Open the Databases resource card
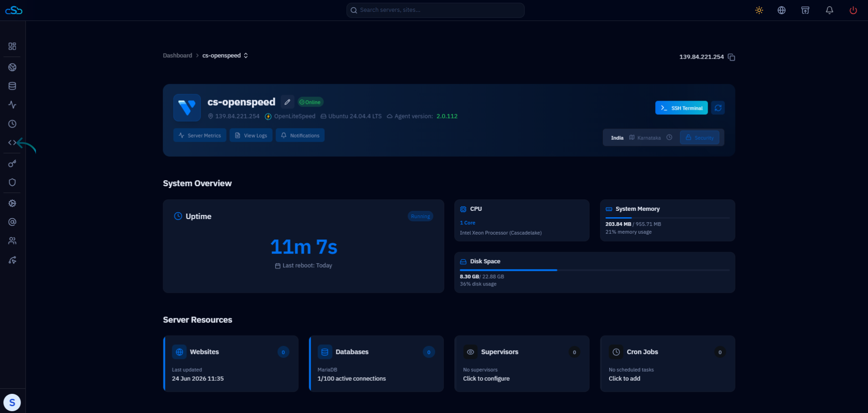The image size is (868, 413). [x=376, y=363]
